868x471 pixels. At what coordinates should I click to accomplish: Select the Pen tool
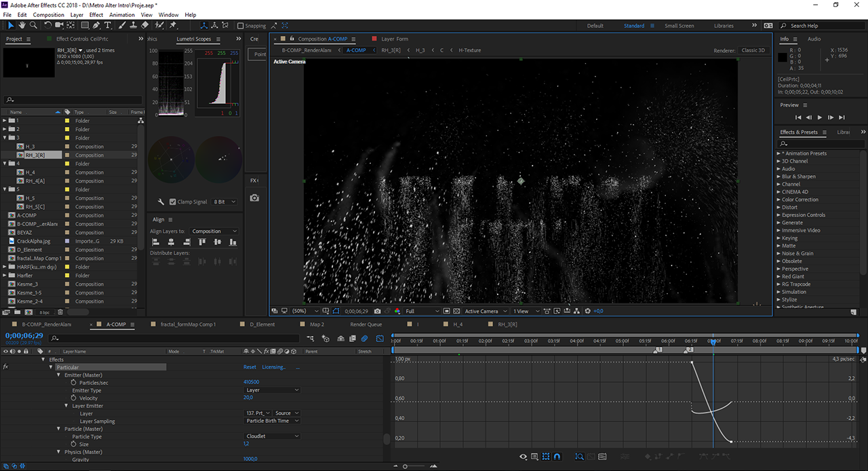click(96, 25)
